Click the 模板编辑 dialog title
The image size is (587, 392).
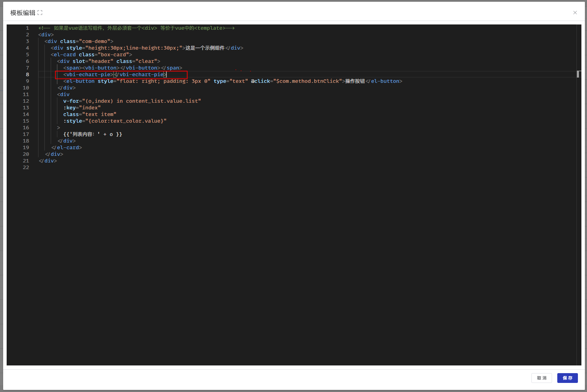[23, 13]
